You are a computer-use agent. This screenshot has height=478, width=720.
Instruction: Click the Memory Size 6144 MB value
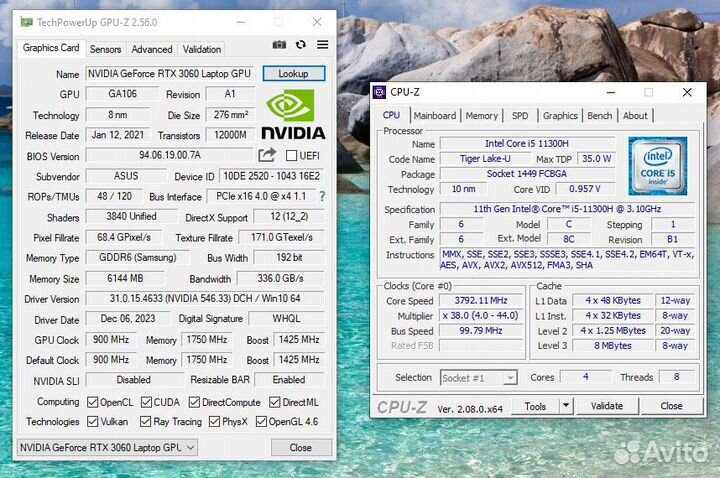125,278
